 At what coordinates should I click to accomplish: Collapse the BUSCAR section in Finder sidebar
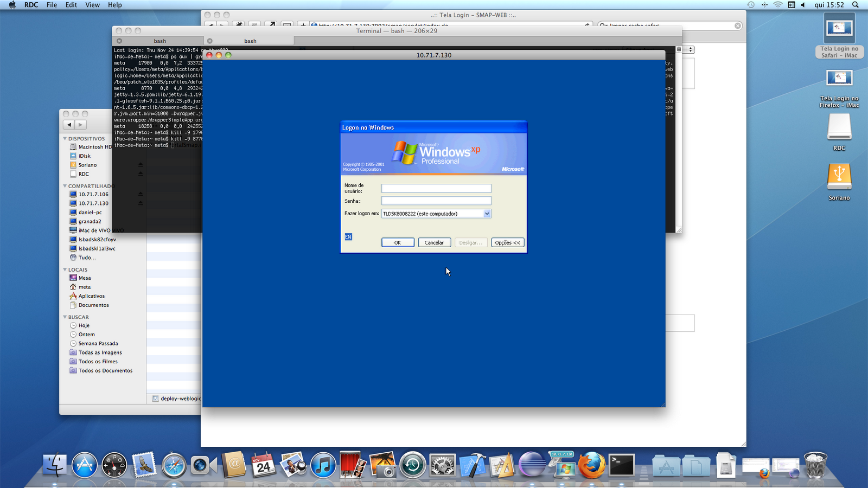[x=65, y=317]
